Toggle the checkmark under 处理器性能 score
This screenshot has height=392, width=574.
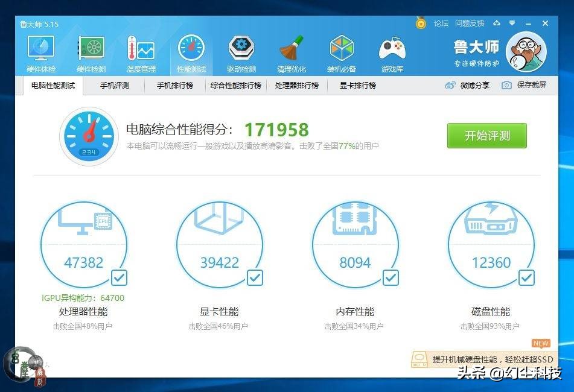(x=119, y=278)
